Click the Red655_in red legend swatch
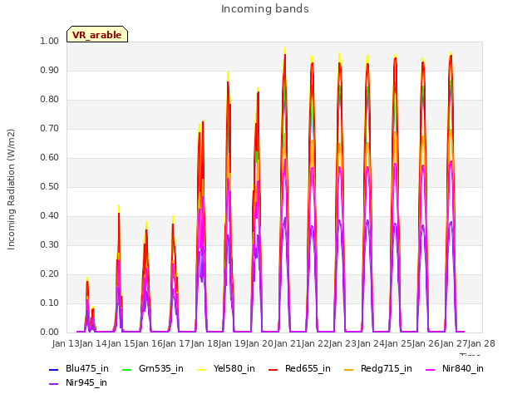 (273, 369)
